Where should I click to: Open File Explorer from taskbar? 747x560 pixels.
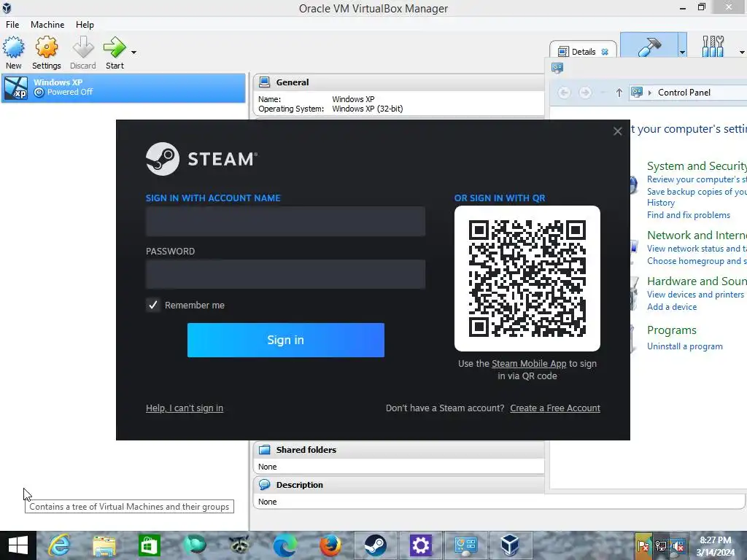(x=104, y=545)
